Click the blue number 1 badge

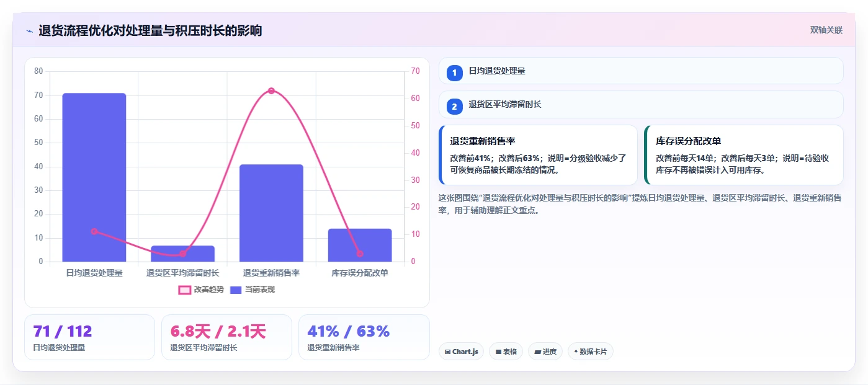454,73
